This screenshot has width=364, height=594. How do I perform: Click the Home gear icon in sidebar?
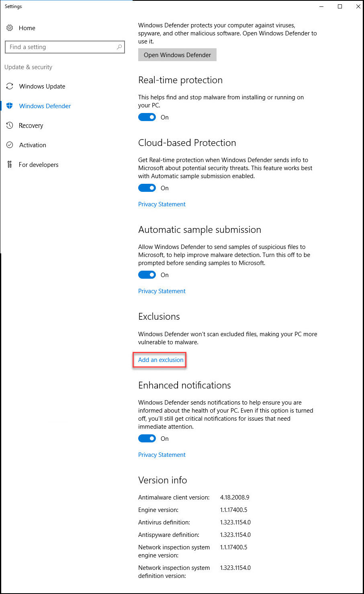coord(10,28)
